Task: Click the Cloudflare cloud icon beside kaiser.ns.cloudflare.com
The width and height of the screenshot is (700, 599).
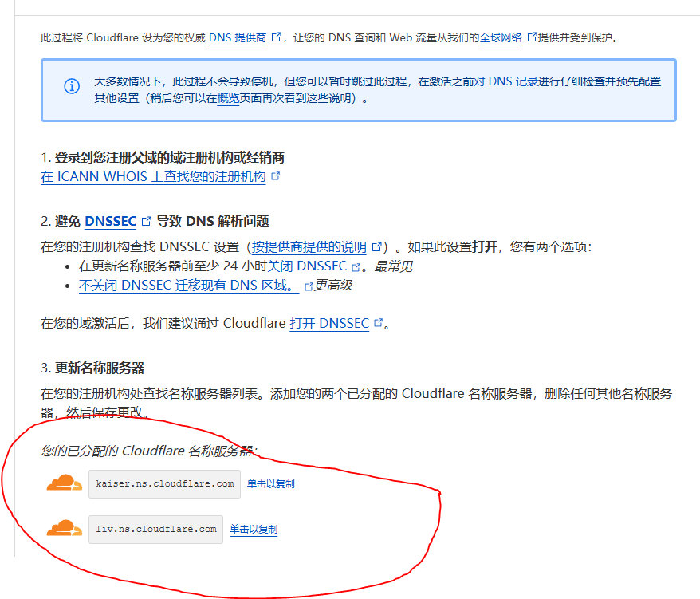Action: click(x=65, y=483)
